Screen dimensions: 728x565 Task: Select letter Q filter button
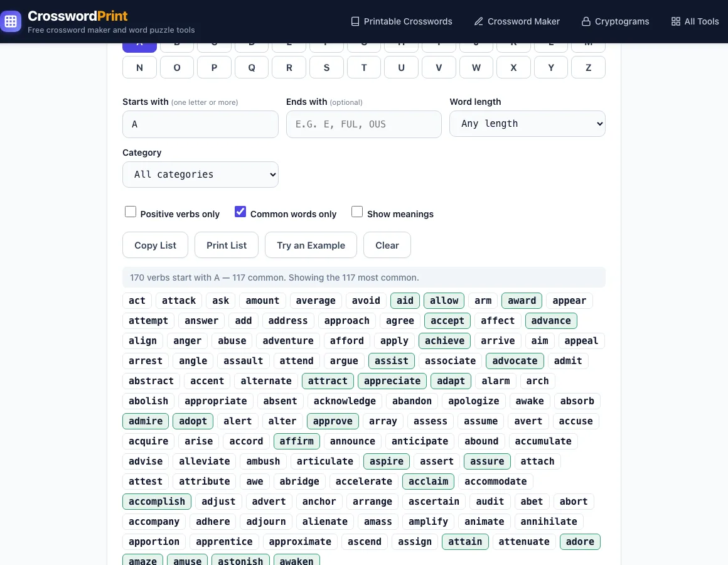[x=252, y=67]
